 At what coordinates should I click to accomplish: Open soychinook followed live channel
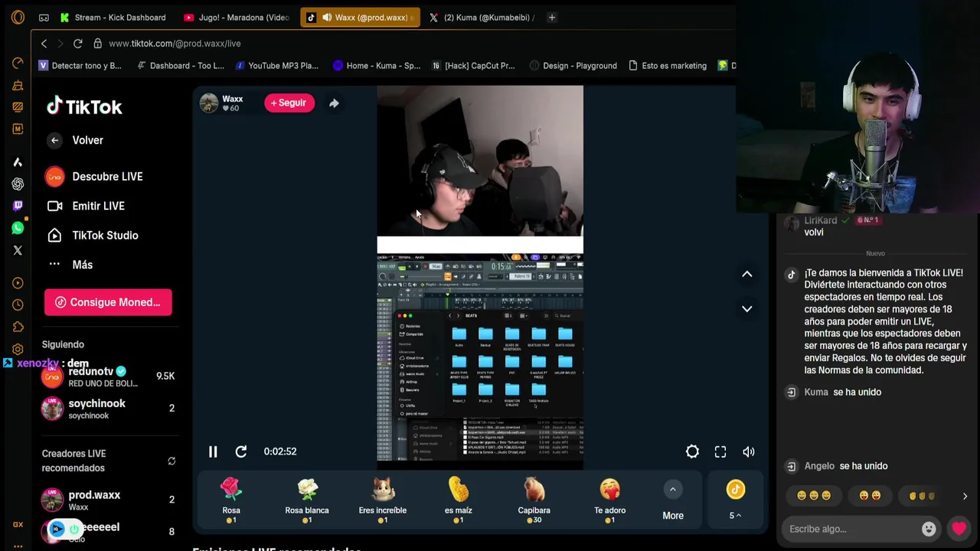click(x=108, y=409)
